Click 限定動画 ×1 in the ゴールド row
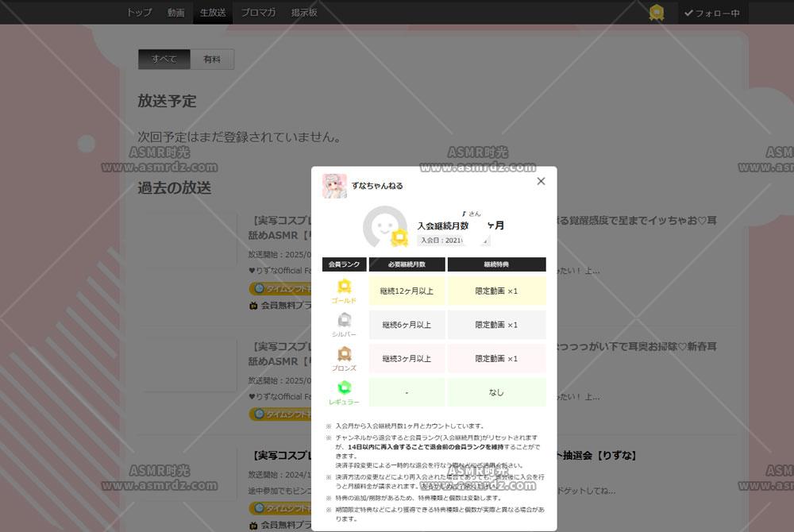 pyautogui.click(x=496, y=291)
